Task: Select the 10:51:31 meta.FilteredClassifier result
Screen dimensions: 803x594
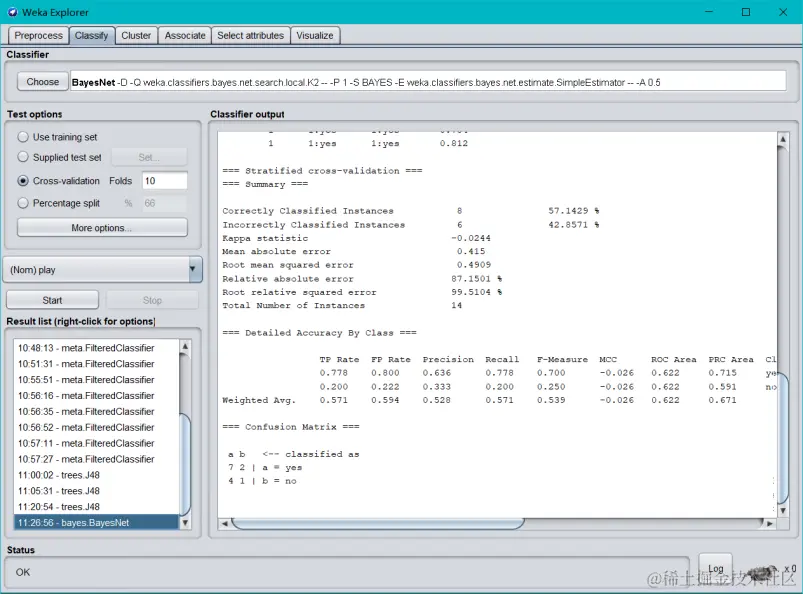Action: pyautogui.click(x=96, y=364)
